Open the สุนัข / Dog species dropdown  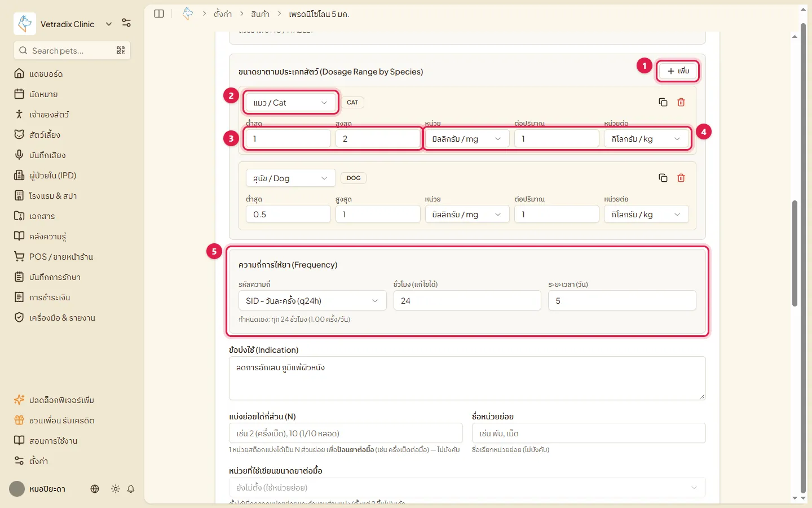coord(291,178)
